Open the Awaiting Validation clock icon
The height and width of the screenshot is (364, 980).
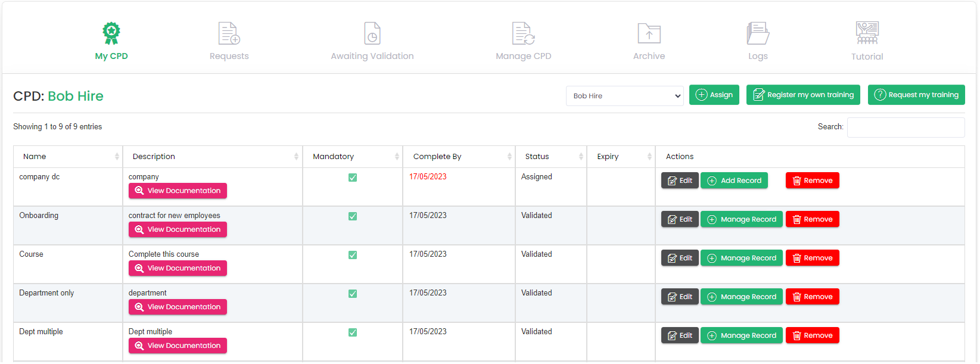click(x=372, y=33)
